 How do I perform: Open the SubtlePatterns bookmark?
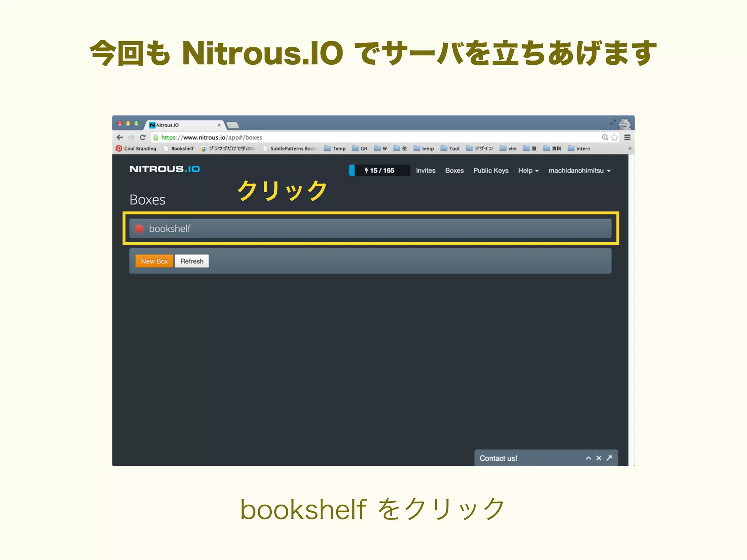290,148
